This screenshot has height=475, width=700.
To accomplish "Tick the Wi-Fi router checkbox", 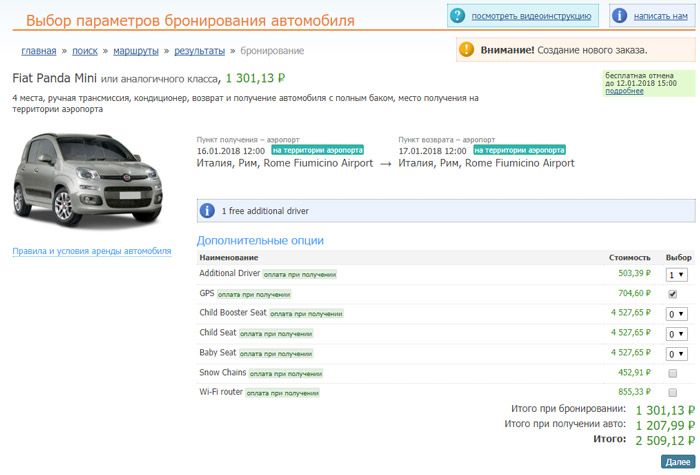I will [x=672, y=393].
